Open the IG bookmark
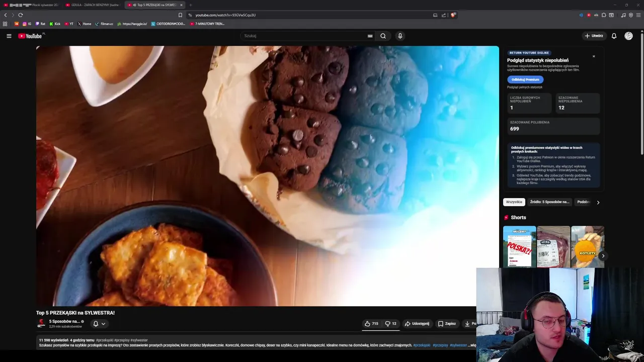The width and height of the screenshot is (644, 362). click(x=27, y=24)
